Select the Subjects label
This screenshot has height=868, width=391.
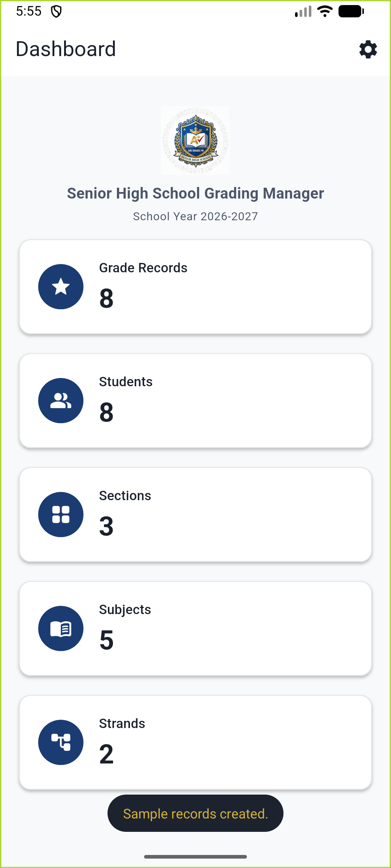click(125, 610)
